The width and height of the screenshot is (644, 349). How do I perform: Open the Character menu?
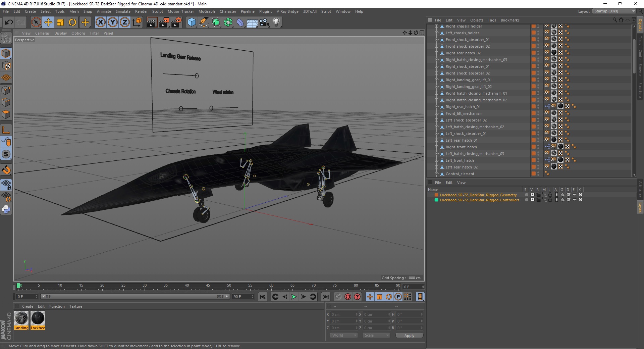[228, 11]
